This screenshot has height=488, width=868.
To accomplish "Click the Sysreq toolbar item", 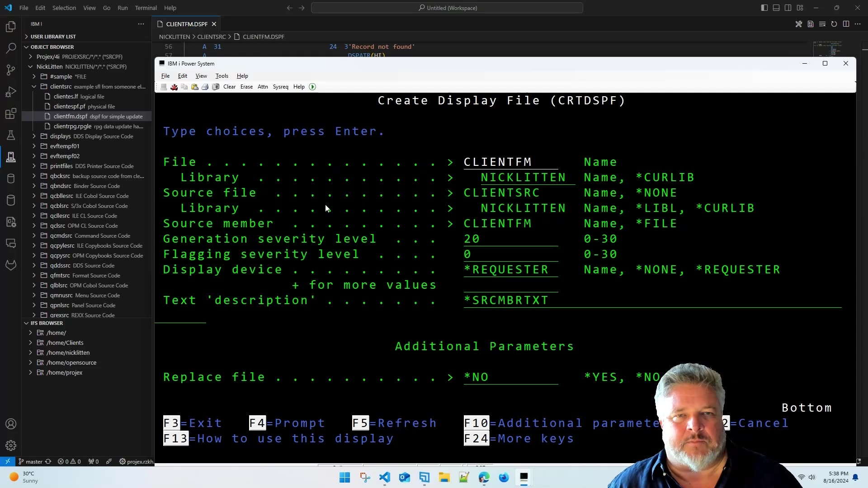I will coord(281,87).
